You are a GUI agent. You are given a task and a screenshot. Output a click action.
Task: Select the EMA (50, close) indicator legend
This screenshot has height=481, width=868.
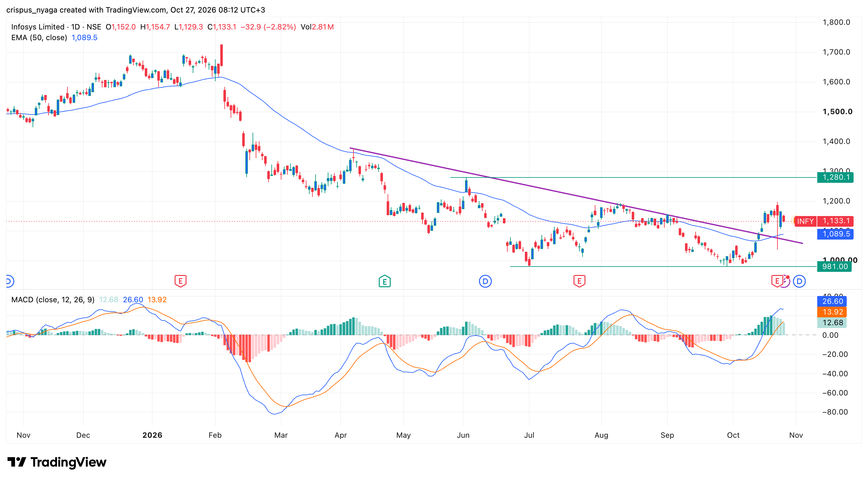coord(39,38)
